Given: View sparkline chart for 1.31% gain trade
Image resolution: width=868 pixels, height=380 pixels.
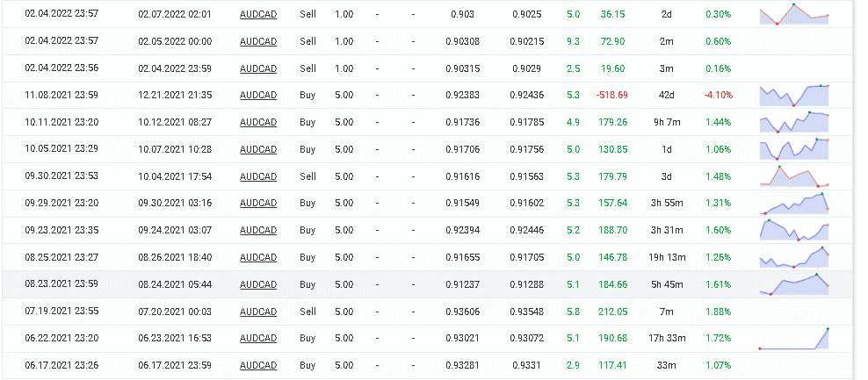Looking at the screenshot, I should (x=794, y=203).
